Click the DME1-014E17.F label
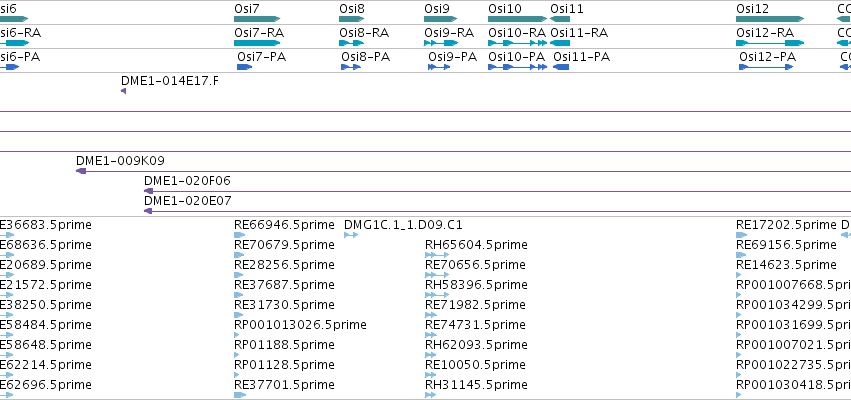This screenshot has height=400, width=851. tap(170, 81)
